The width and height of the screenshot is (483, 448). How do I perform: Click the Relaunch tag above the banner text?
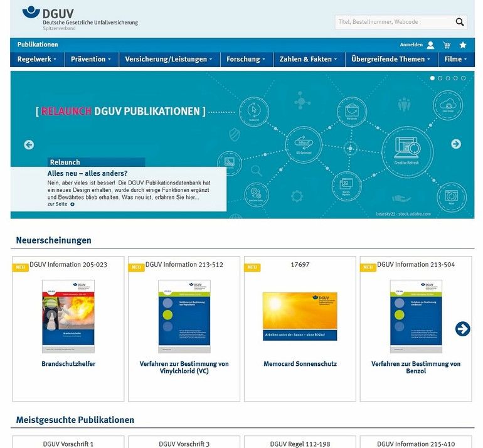click(96, 163)
